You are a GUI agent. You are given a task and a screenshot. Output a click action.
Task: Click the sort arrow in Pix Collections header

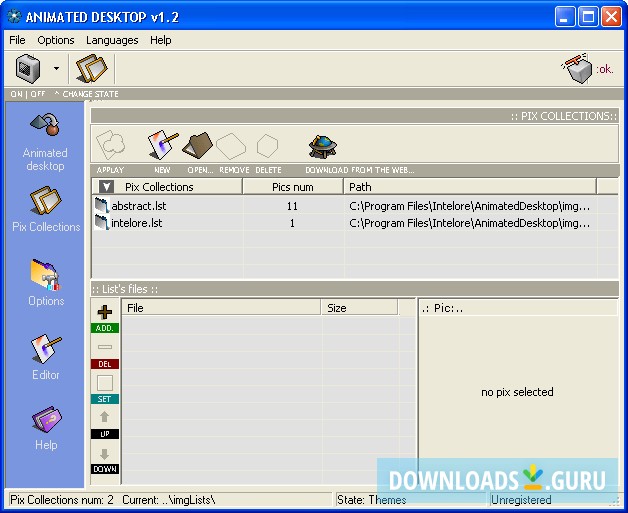[x=106, y=187]
